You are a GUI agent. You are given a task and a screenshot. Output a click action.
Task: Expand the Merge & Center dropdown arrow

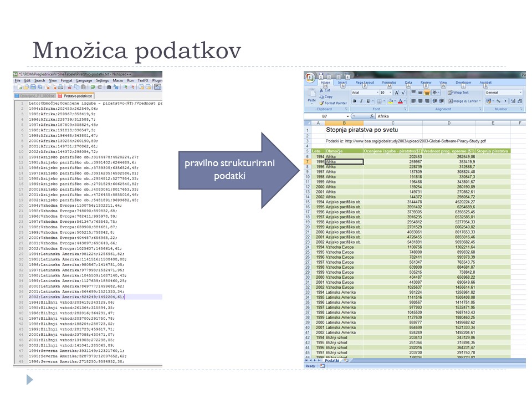(x=479, y=101)
